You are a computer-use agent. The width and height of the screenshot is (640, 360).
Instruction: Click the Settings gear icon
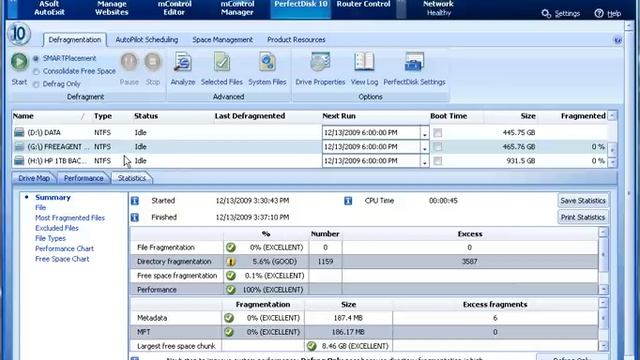546,13
